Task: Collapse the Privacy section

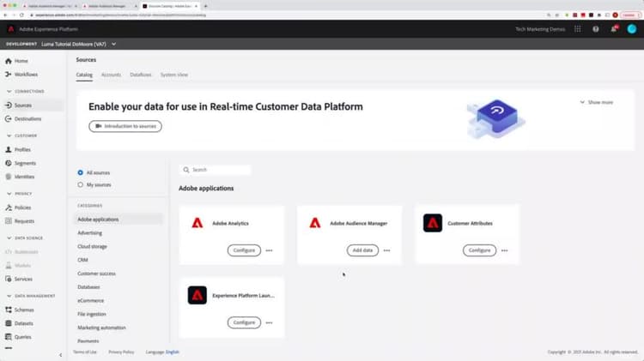Action: (9, 194)
